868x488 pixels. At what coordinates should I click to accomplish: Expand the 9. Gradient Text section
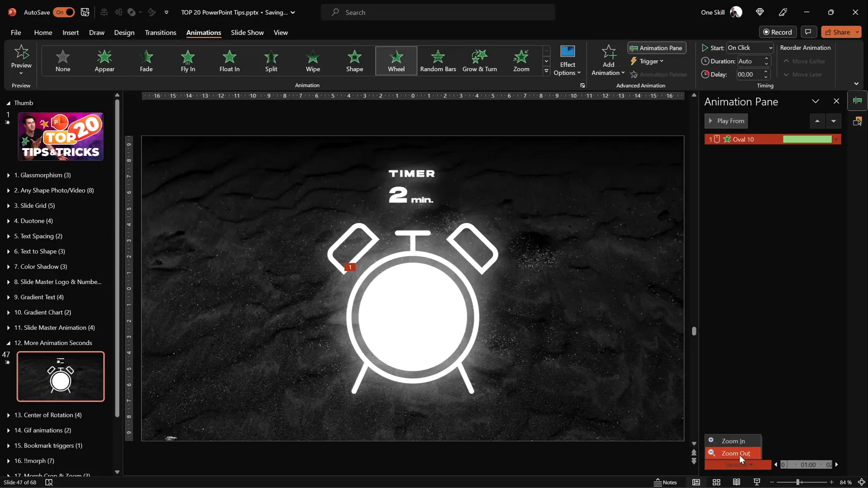[x=8, y=297]
